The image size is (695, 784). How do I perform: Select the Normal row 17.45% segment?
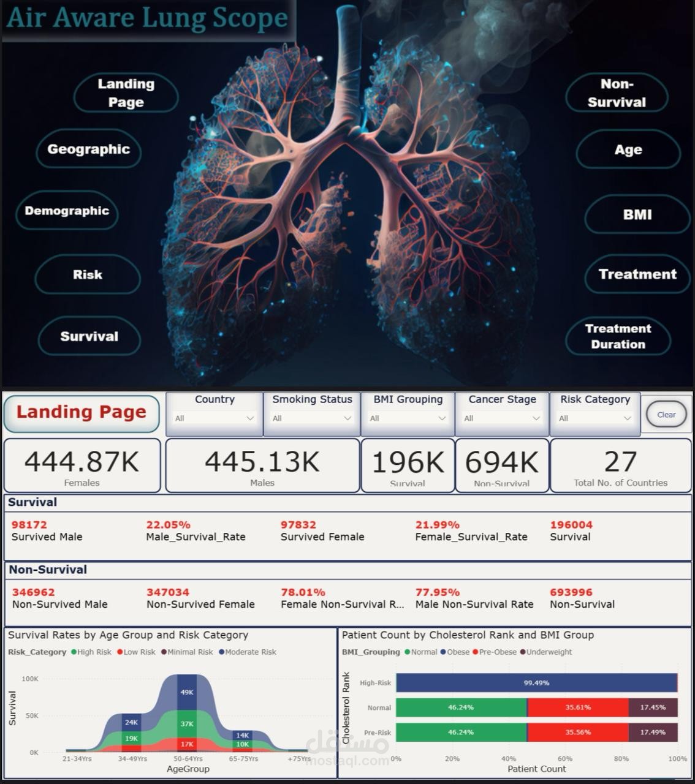[653, 707]
